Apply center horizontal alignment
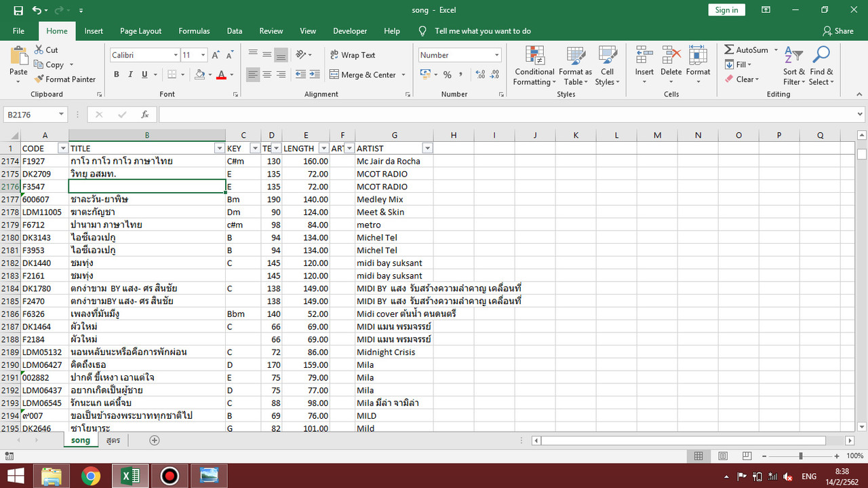Screen dimensions: 868x488 [267, 75]
